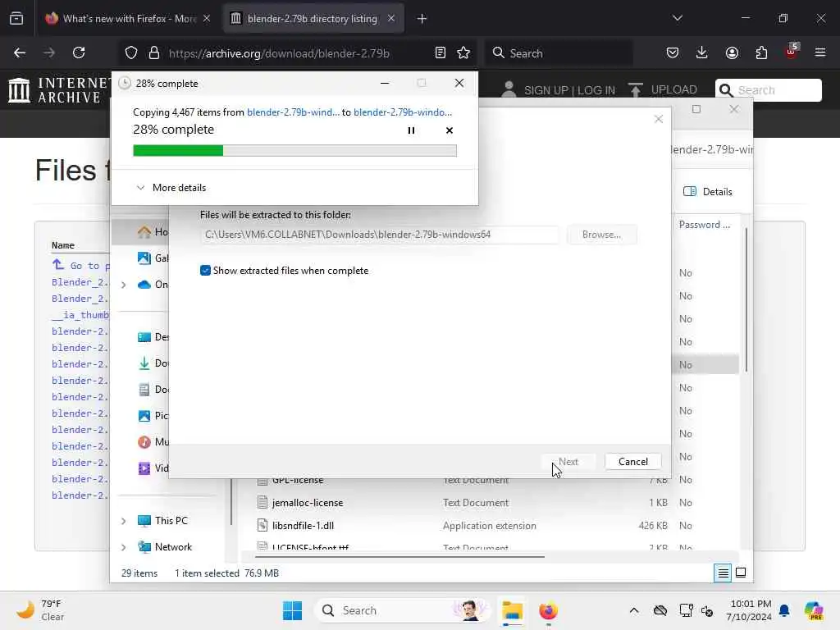Click the Browse... button
This screenshot has height=630, width=840.
tap(601, 235)
